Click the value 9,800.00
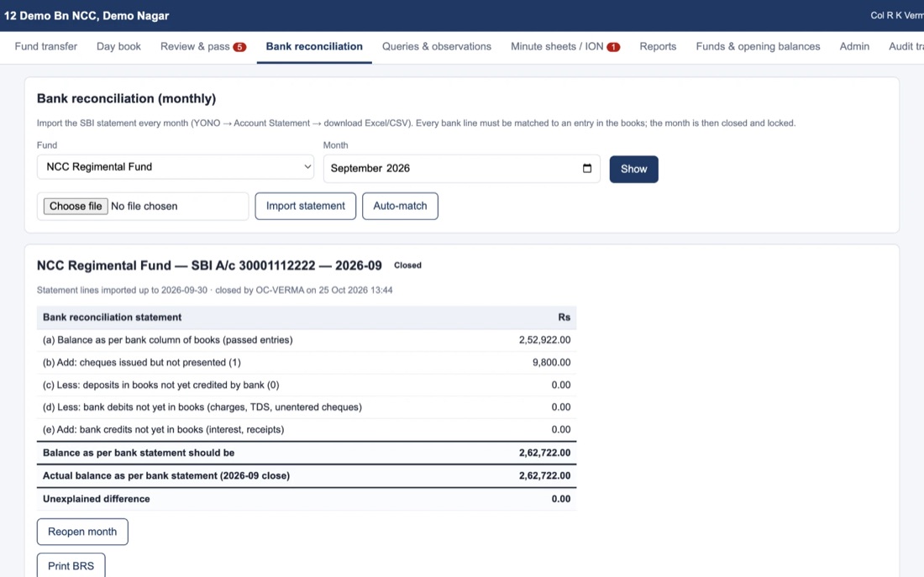This screenshot has width=924, height=577. [x=552, y=363]
